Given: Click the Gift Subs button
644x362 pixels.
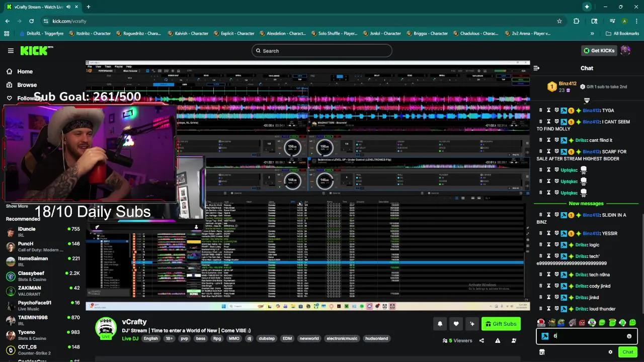Looking at the screenshot, I should (x=501, y=324).
